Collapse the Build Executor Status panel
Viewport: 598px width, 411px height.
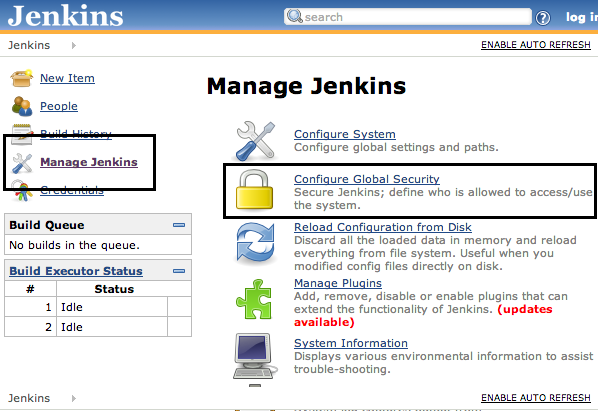[x=179, y=271]
